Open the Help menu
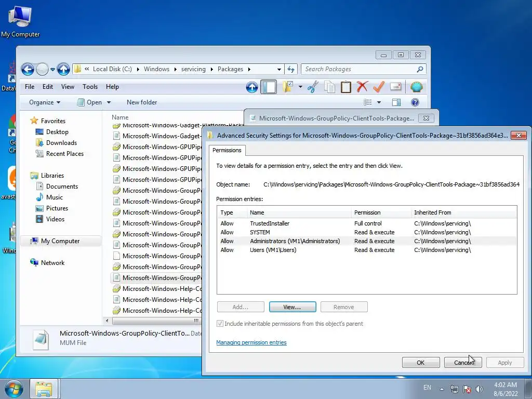 (112, 87)
